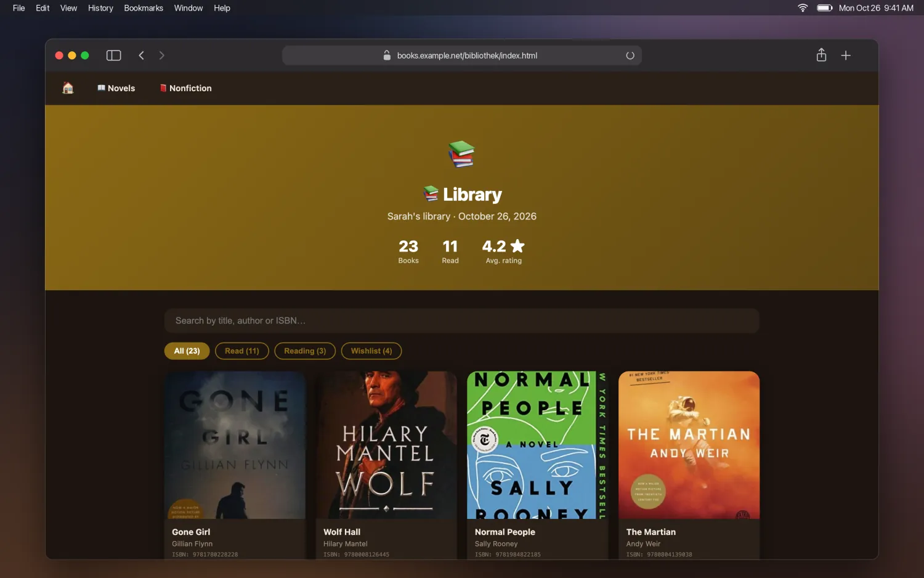Click the 4.2 average rating statistic

tap(503, 251)
